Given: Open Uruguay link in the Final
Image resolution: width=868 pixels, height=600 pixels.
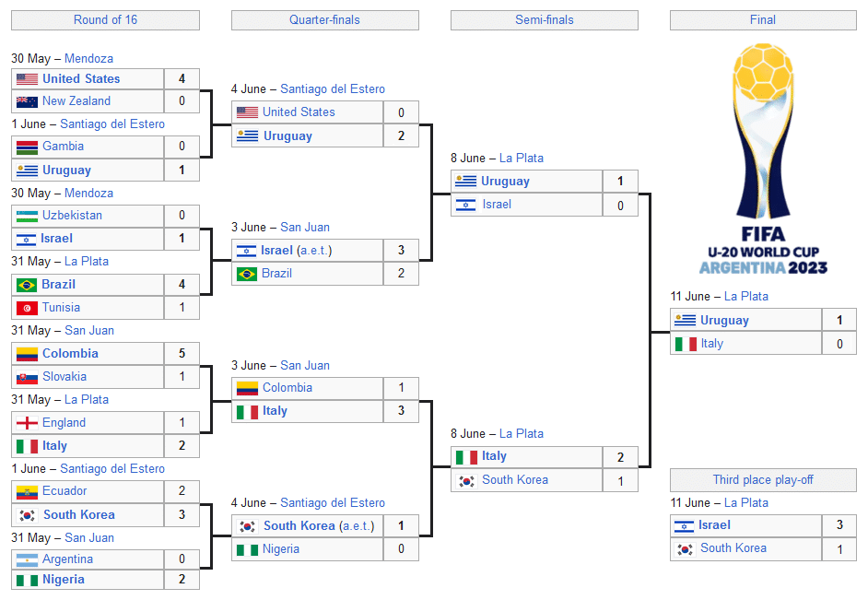Looking at the screenshot, I should point(724,321).
